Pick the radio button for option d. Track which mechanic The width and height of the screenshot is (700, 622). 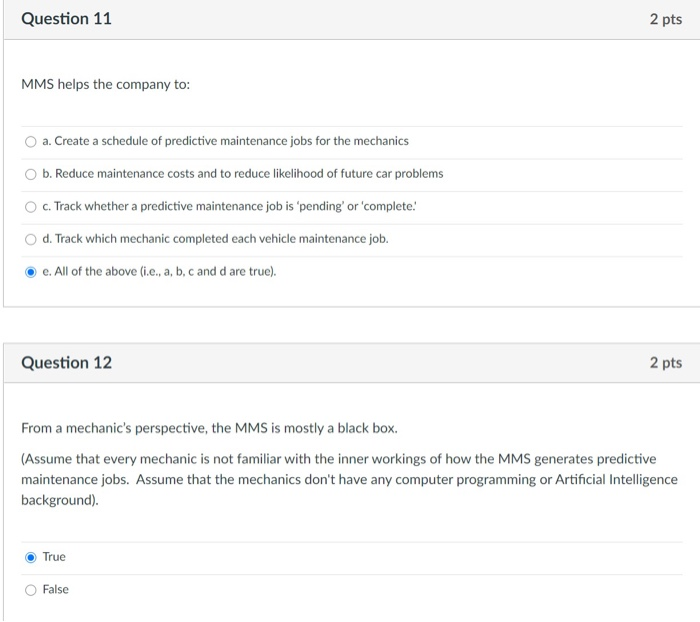(x=30, y=239)
